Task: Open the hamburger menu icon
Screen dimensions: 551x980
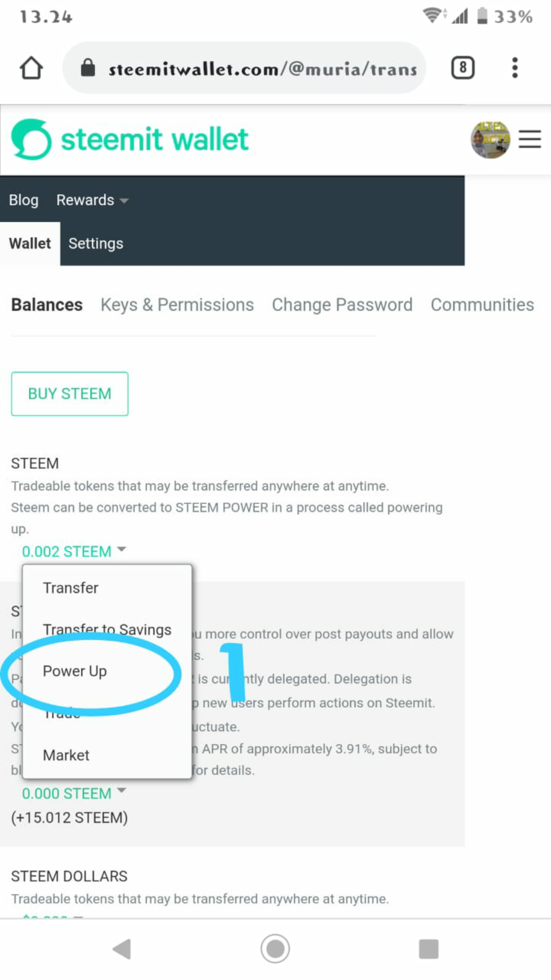Action: (x=530, y=139)
